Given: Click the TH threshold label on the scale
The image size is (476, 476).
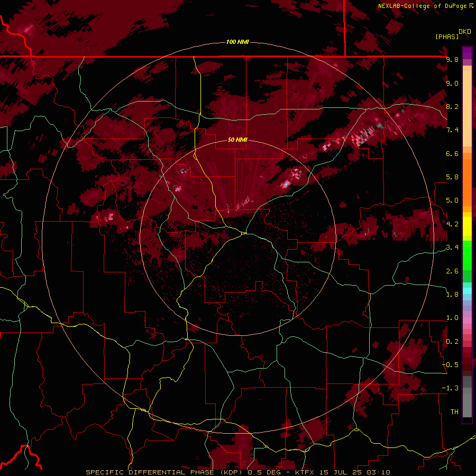Looking at the screenshot, I should [454, 412].
